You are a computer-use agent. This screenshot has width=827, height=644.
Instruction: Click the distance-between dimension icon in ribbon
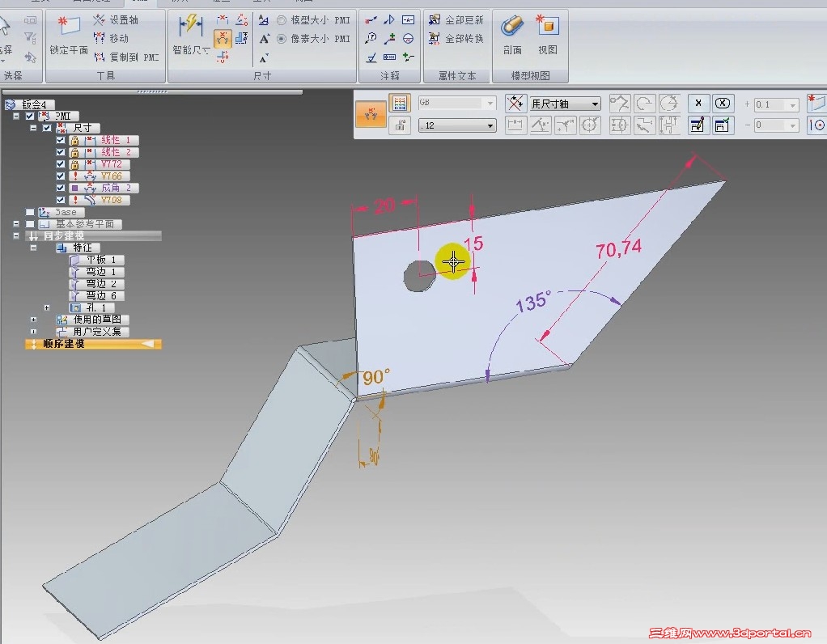[x=223, y=20]
